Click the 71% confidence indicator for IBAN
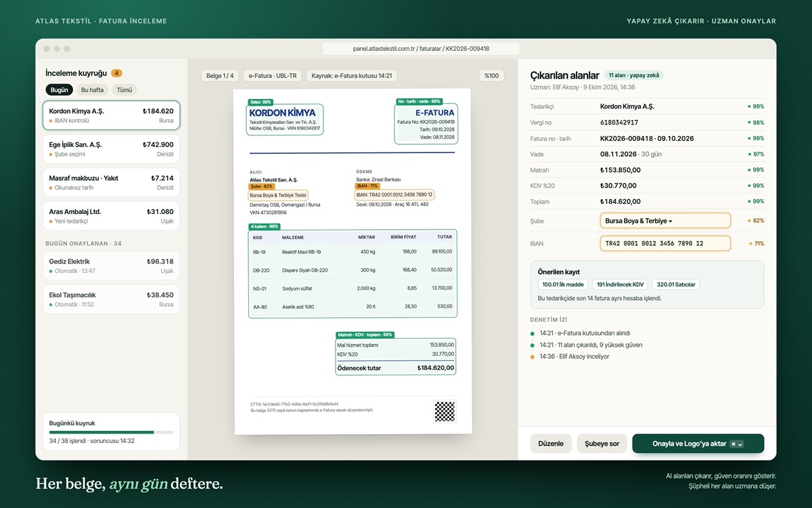Viewport: 812px width, 508px height. [x=757, y=243]
